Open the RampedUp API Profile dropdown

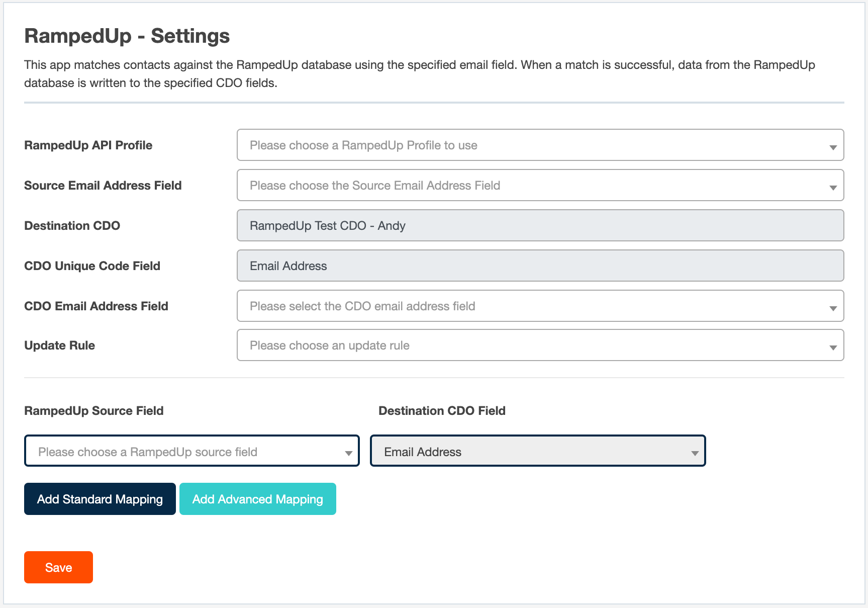click(540, 145)
